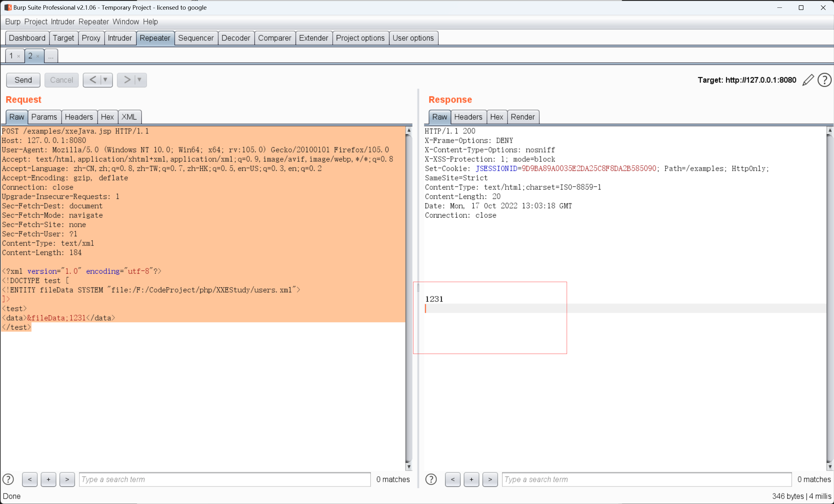This screenshot has width=834, height=504.
Task: Open the Window menu
Action: click(126, 22)
